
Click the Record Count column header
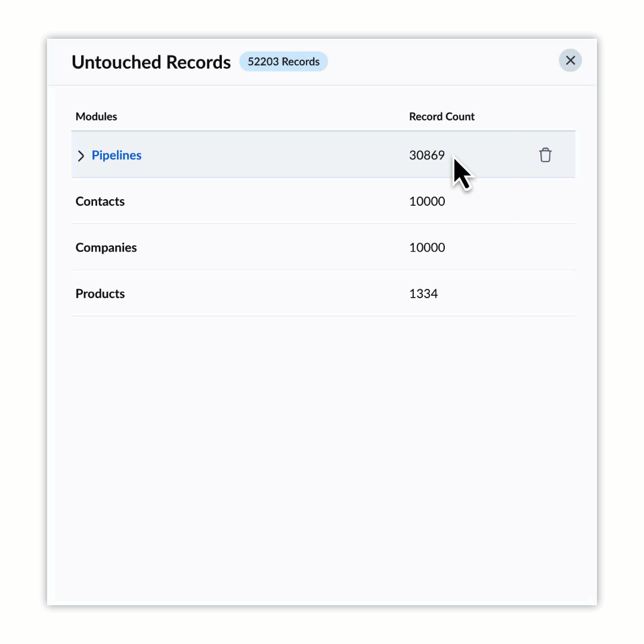pos(441,117)
